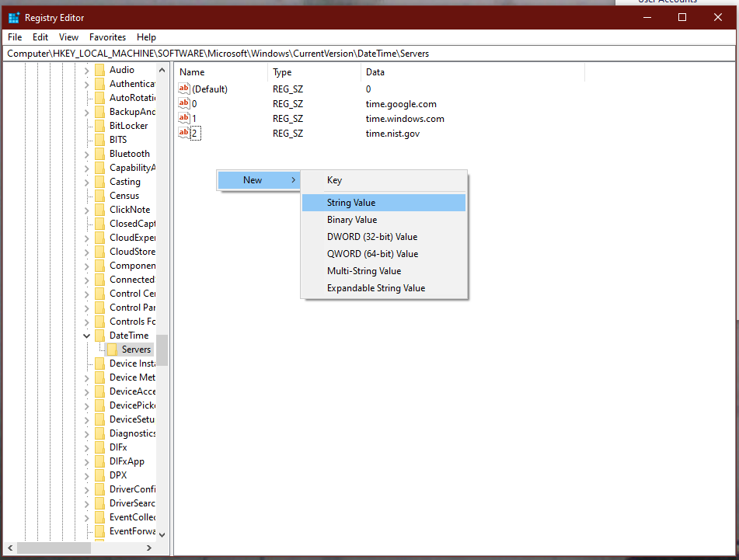Open the Favorites menu

pyautogui.click(x=107, y=37)
